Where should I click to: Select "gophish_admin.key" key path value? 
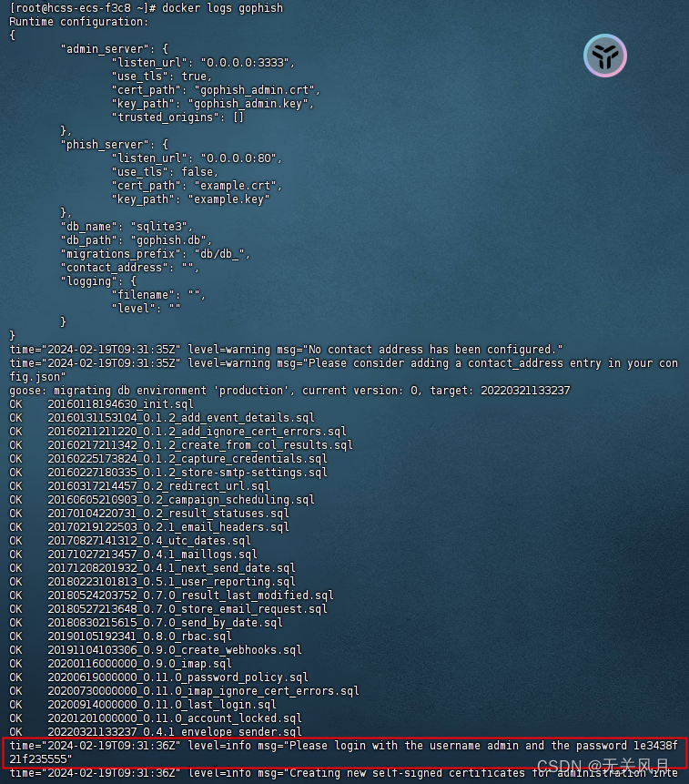click(x=248, y=104)
